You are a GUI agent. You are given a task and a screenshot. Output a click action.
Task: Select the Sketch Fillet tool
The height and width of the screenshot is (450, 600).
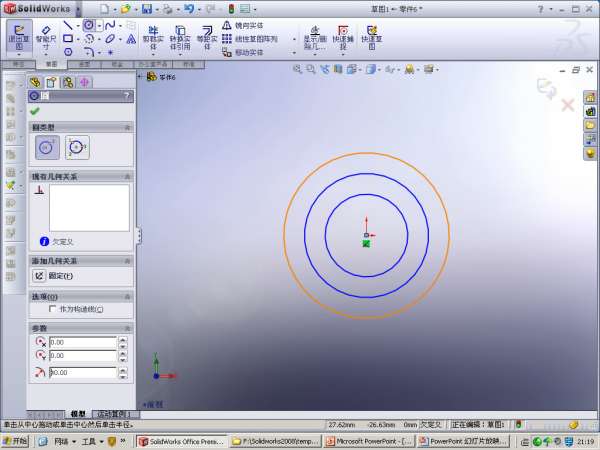click(89, 52)
